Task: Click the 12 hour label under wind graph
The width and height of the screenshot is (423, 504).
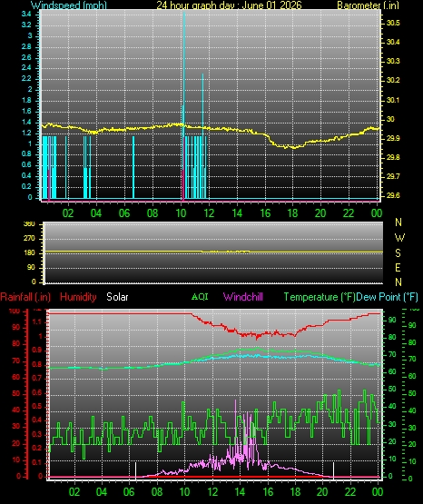Action: (209, 212)
